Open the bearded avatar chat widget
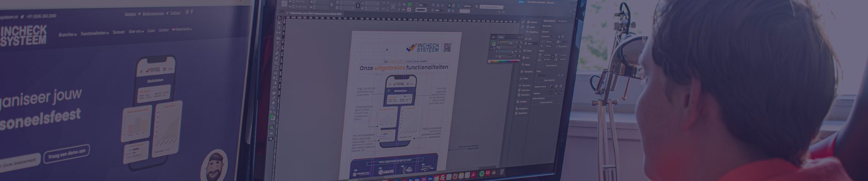This screenshot has height=181, width=868. tap(213, 167)
